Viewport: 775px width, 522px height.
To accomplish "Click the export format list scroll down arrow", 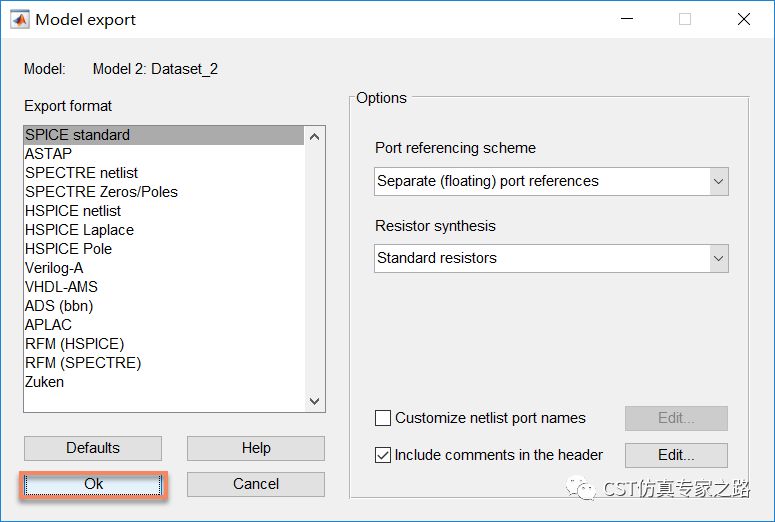I will pyautogui.click(x=314, y=401).
